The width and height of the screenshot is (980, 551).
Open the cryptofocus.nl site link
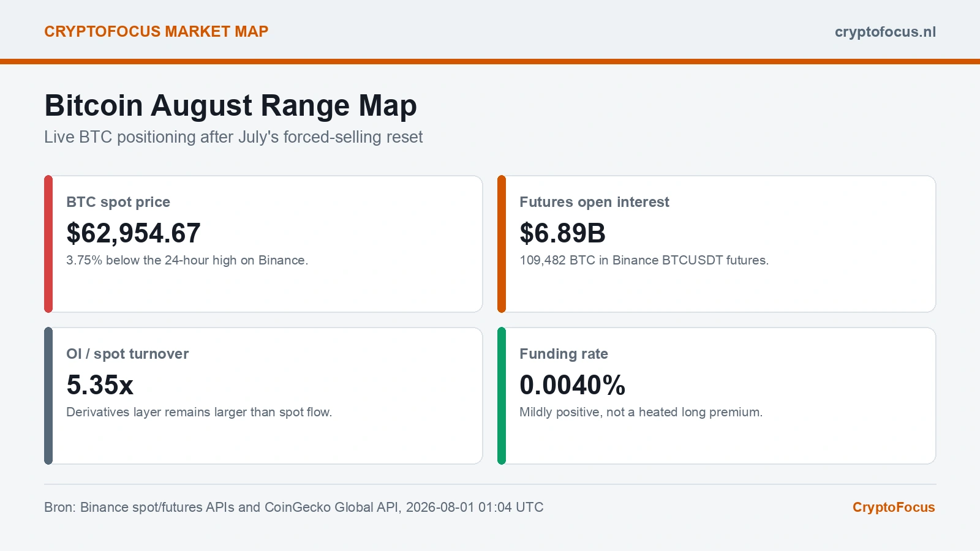(x=885, y=32)
